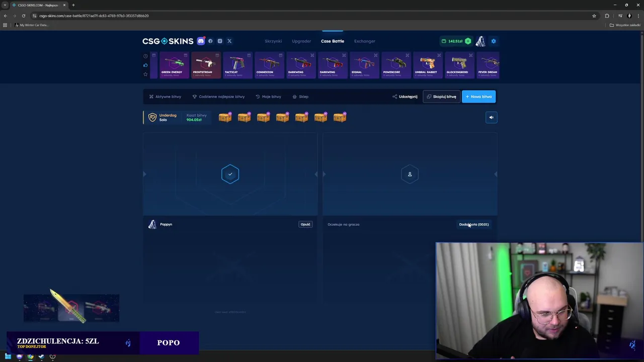
Task: Click the Dodaj bota button
Action: click(474, 224)
